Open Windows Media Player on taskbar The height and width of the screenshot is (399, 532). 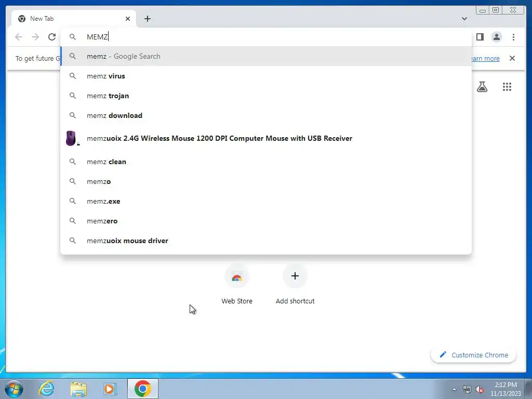pyautogui.click(x=110, y=389)
